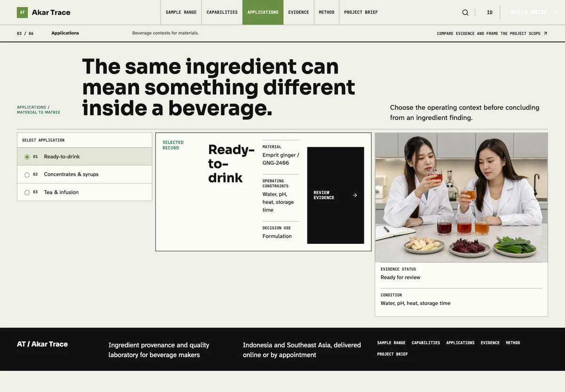Select the Ready-to-drink radio button
This screenshot has width=565, height=392.
27,157
